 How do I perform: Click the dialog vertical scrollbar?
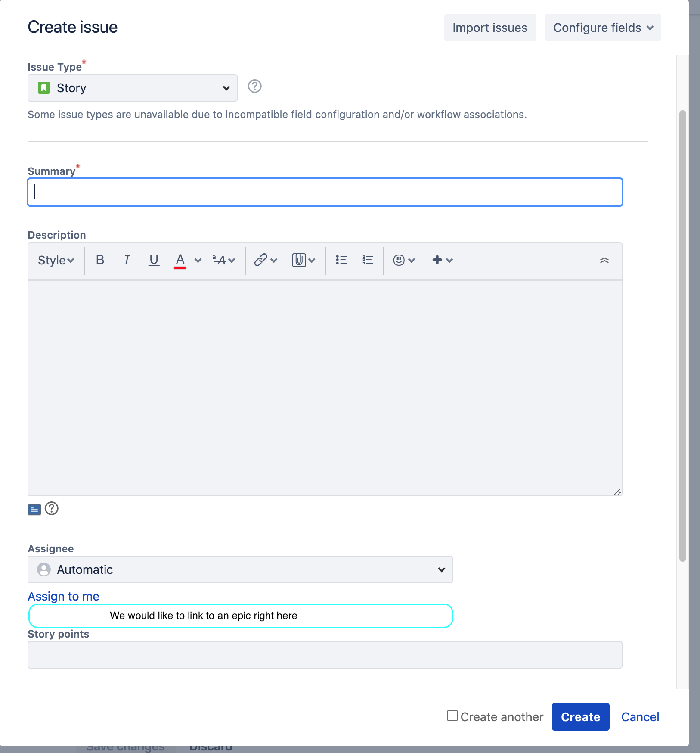(x=683, y=336)
